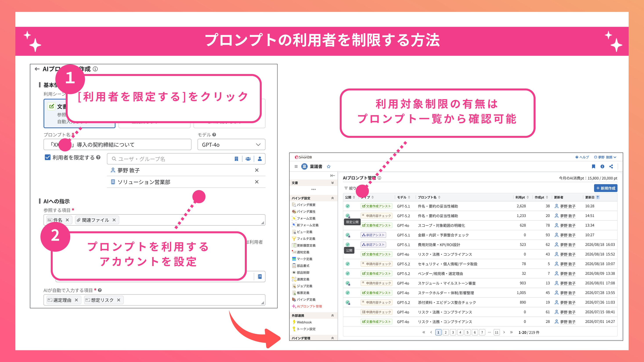The height and width of the screenshot is (362, 644).
Task: Open the ヘルプ link in SmartDB header
Action: [582, 157]
